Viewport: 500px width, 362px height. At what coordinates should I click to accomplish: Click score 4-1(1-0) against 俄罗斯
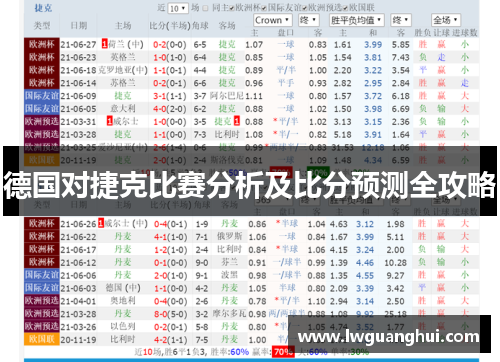click(x=170, y=237)
